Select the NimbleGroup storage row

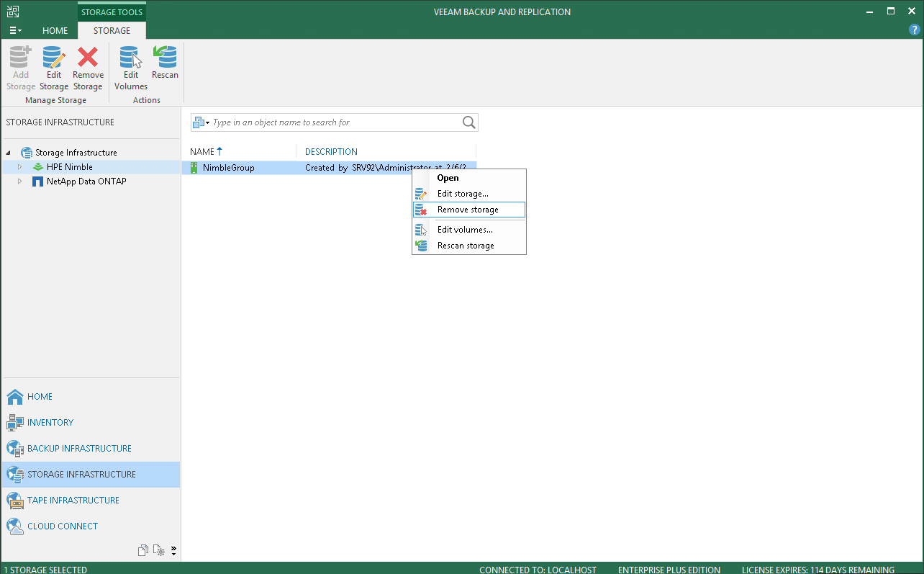tap(329, 168)
